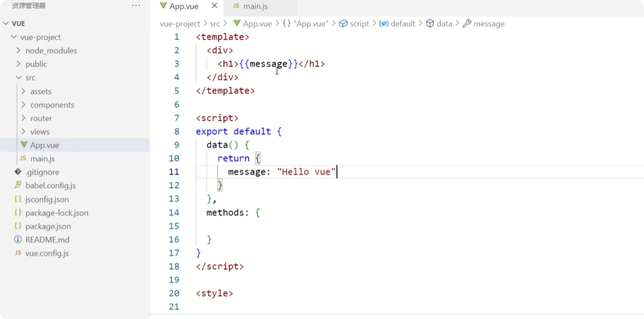Click the opening style tag
644x319 pixels.
click(214, 293)
